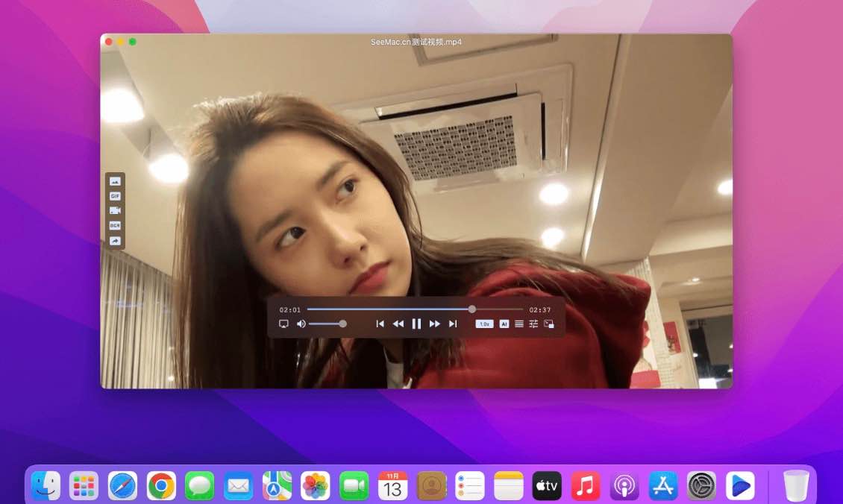Launch Safari from the Dock
The width and height of the screenshot is (843, 504).
[x=122, y=485]
